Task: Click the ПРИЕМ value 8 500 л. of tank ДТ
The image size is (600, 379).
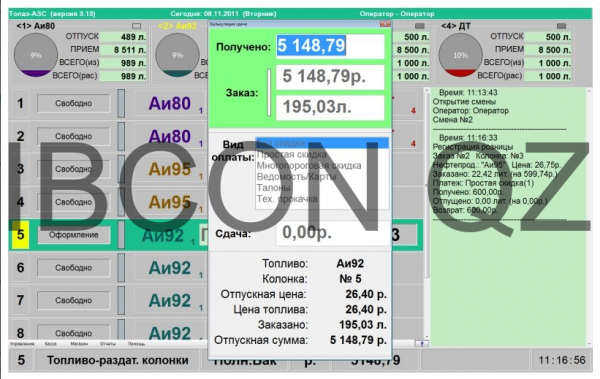Action: click(548, 50)
